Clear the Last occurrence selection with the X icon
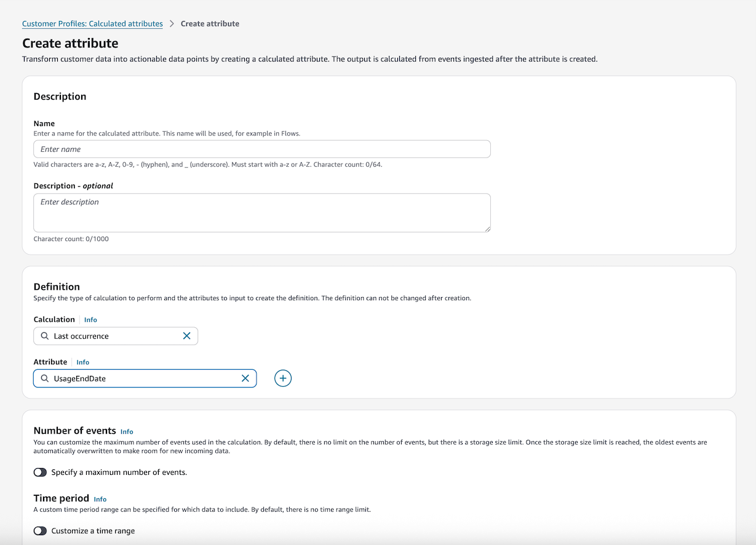This screenshot has width=756, height=545. pyautogui.click(x=187, y=336)
